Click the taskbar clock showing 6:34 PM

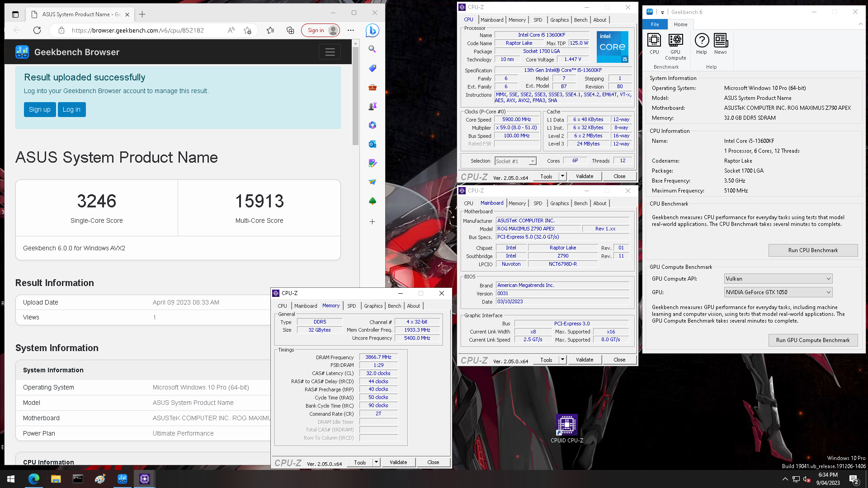(x=828, y=479)
